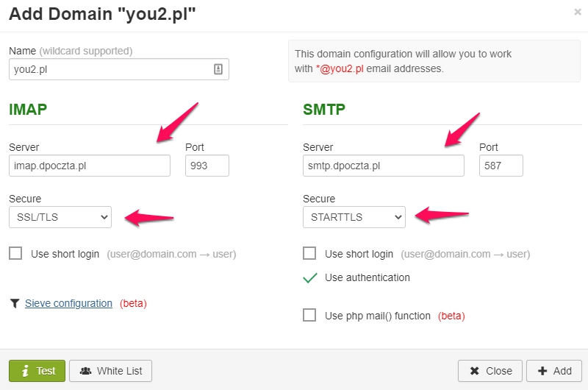
Task: Click the people icon on White List button
Action: click(85, 371)
